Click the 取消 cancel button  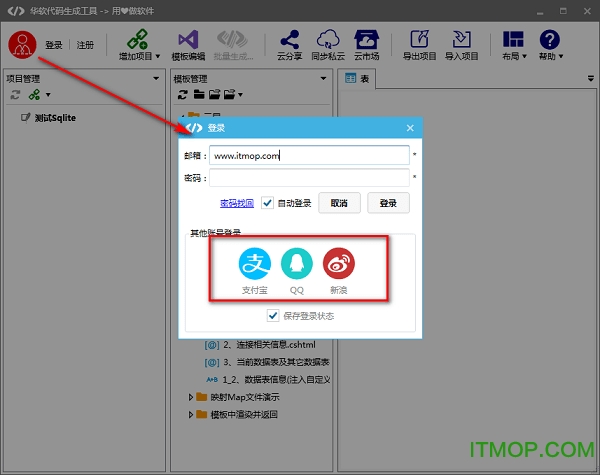coord(339,203)
